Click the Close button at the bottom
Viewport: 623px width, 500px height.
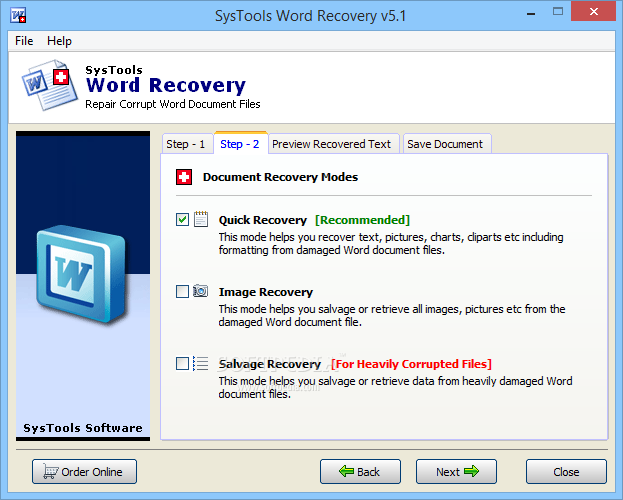point(566,471)
